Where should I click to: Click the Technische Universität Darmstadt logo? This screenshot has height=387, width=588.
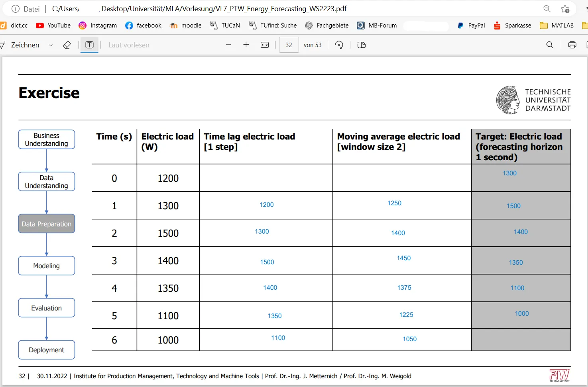point(533,100)
